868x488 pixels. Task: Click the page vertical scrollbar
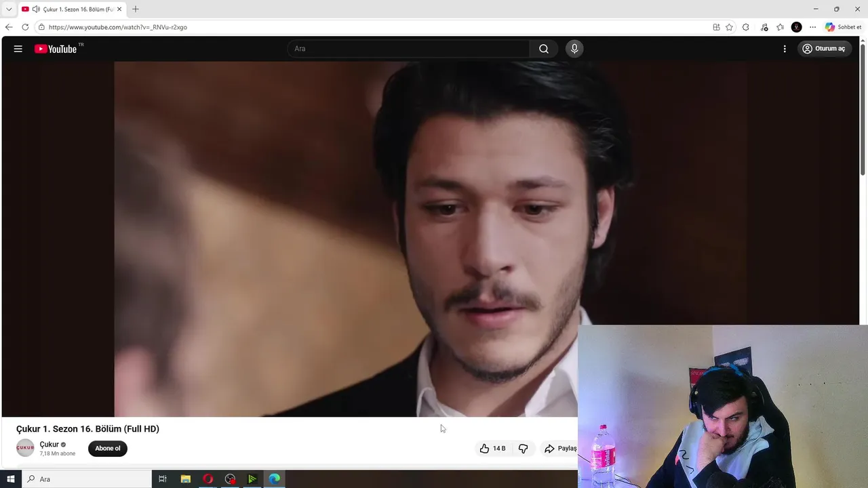[x=863, y=108]
